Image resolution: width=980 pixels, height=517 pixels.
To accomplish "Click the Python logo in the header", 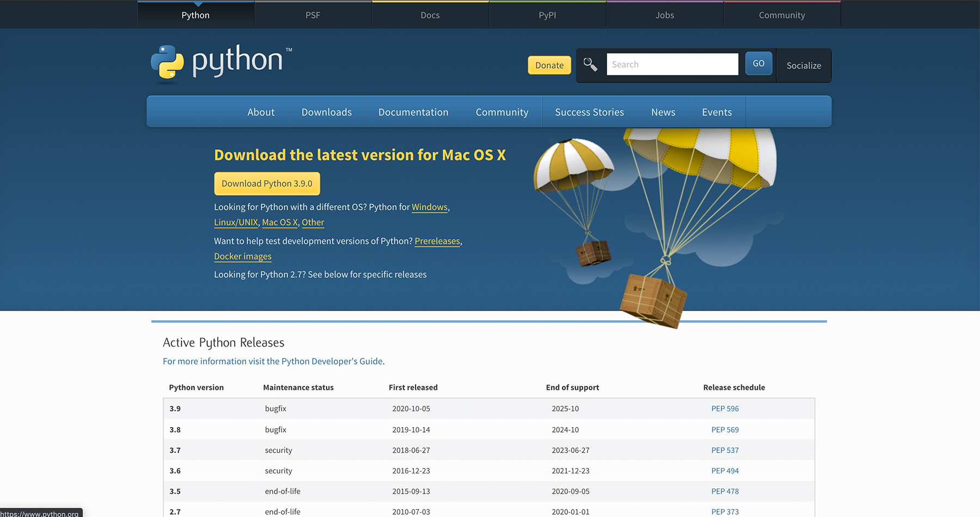I will tap(220, 62).
